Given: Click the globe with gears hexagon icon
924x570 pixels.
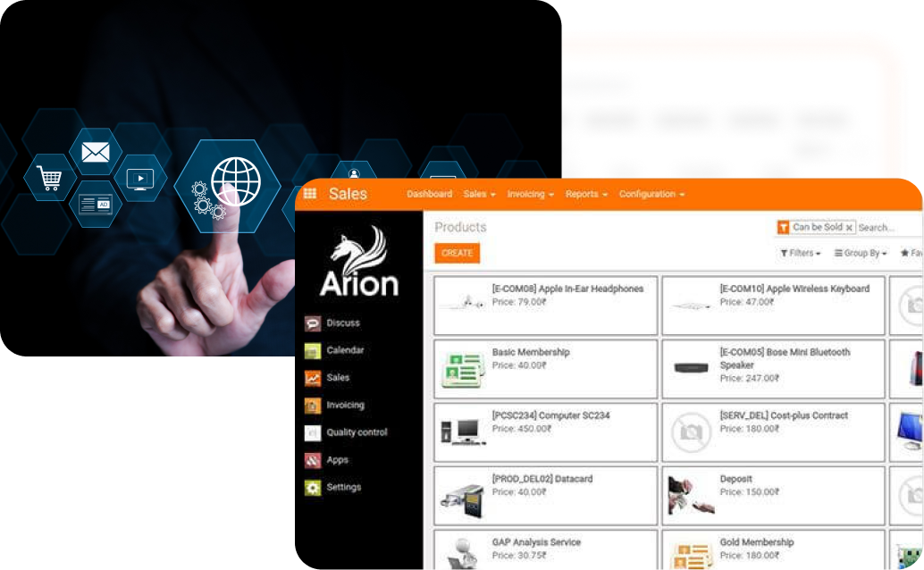Looking at the screenshot, I should click(x=227, y=186).
